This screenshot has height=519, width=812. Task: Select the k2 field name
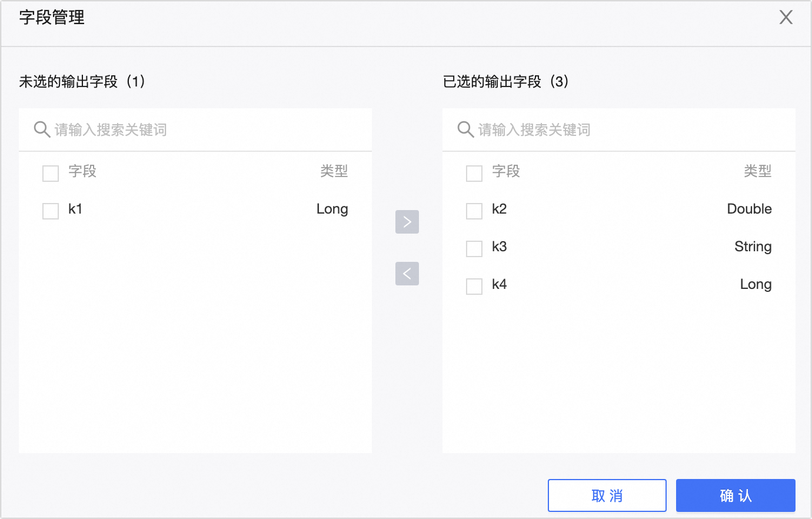pyautogui.click(x=500, y=209)
